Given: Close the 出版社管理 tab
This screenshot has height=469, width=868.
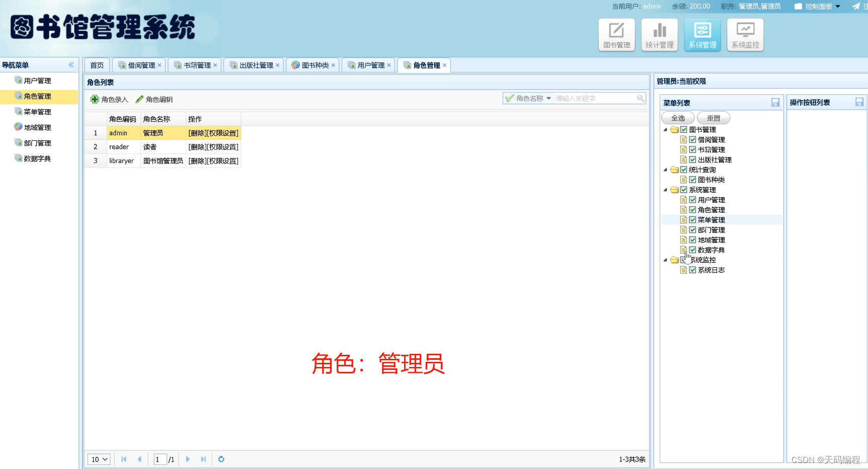Looking at the screenshot, I should (278, 65).
